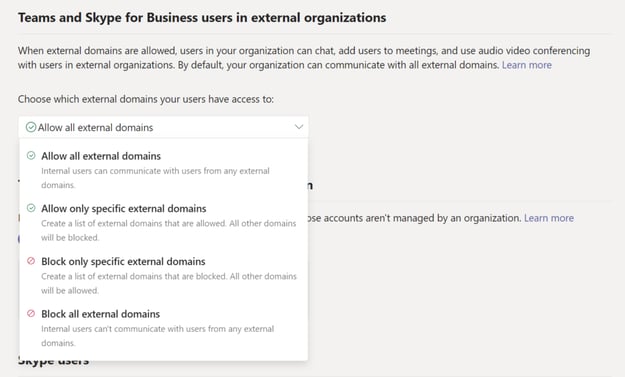
Task: Click 'Choose which external domains your users have access to' label
Action: point(146,99)
